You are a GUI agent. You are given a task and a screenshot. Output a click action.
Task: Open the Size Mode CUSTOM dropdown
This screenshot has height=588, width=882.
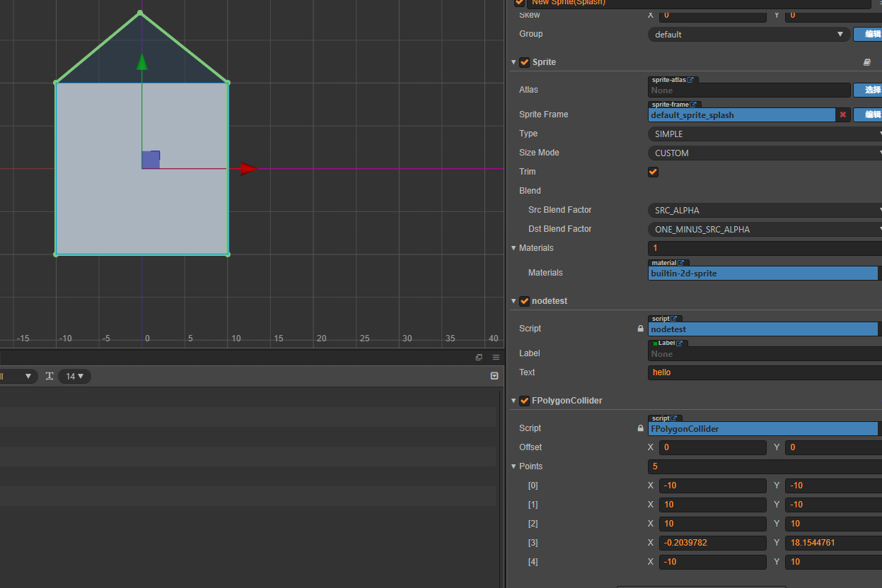(764, 153)
